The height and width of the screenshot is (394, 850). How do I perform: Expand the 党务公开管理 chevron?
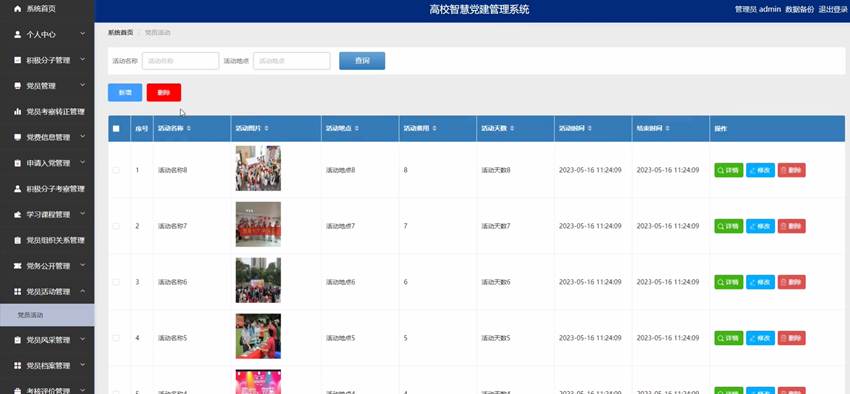click(82, 266)
